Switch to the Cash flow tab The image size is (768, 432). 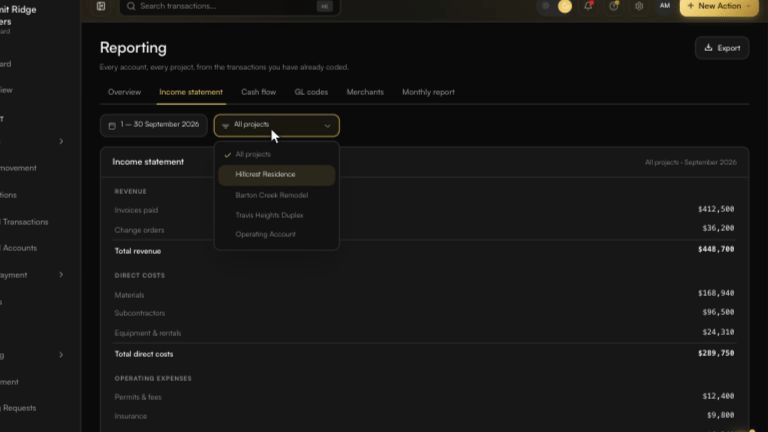259,92
